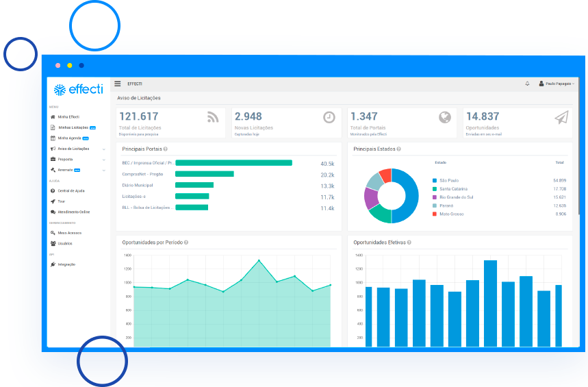Click the effecti logo
The width and height of the screenshot is (588, 387).
pos(78,89)
